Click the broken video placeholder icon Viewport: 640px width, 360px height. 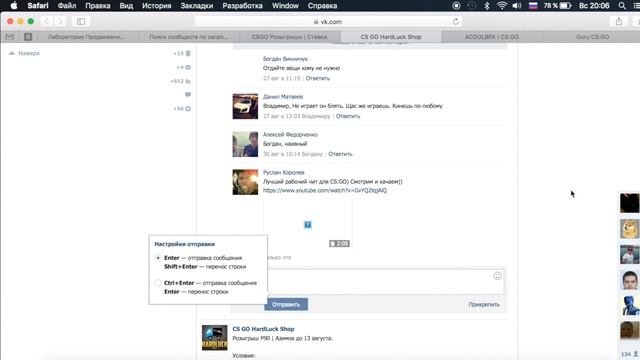[x=308, y=224]
